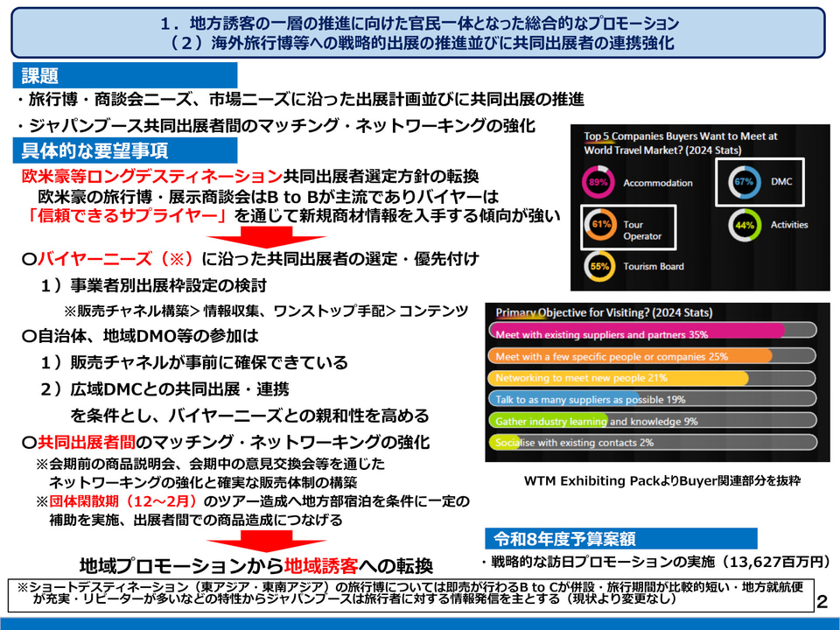The image size is (840, 630).
Task: Click the red text '団体閑散期(12~2月)'
Action: [x=123, y=501]
